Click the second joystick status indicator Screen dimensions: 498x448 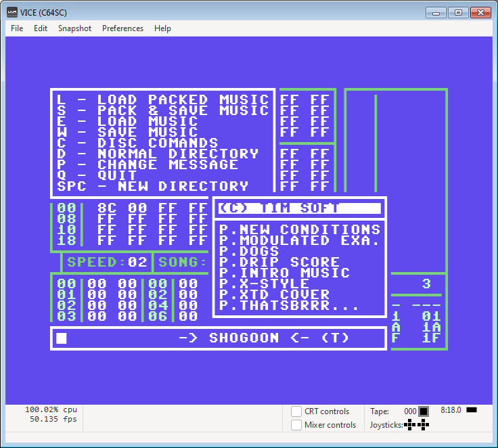[x=423, y=424]
